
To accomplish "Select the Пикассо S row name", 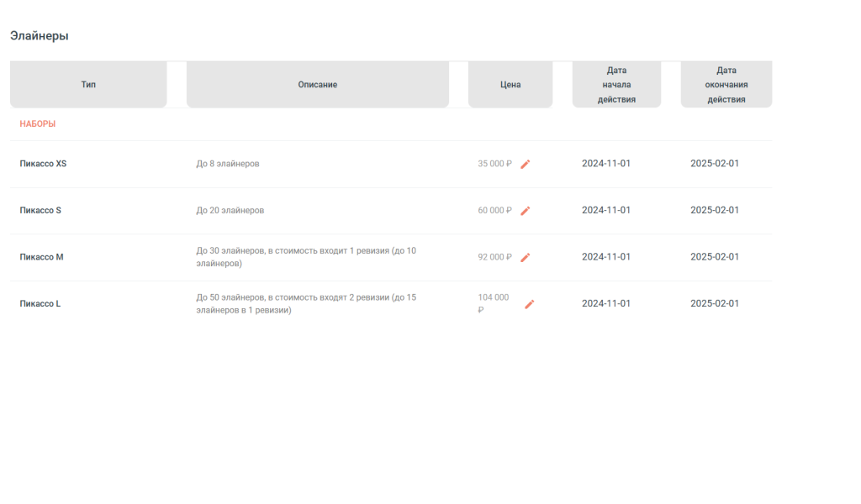I will (40, 210).
